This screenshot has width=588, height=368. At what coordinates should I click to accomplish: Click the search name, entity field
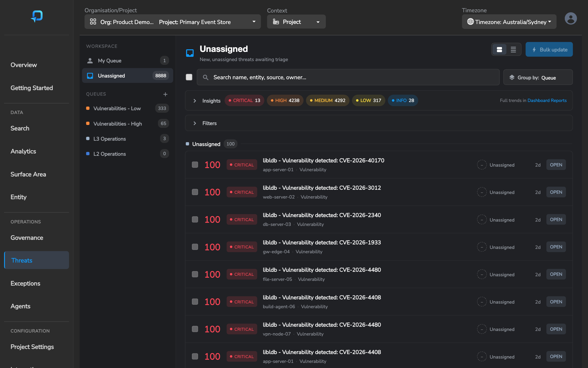click(x=348, y=77)
